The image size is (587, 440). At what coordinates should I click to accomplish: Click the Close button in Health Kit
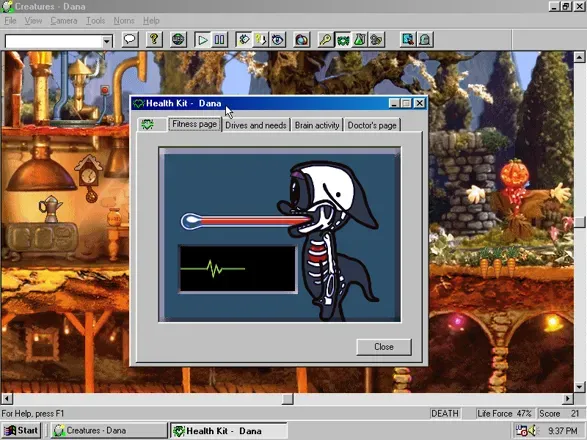pos(384,347)
